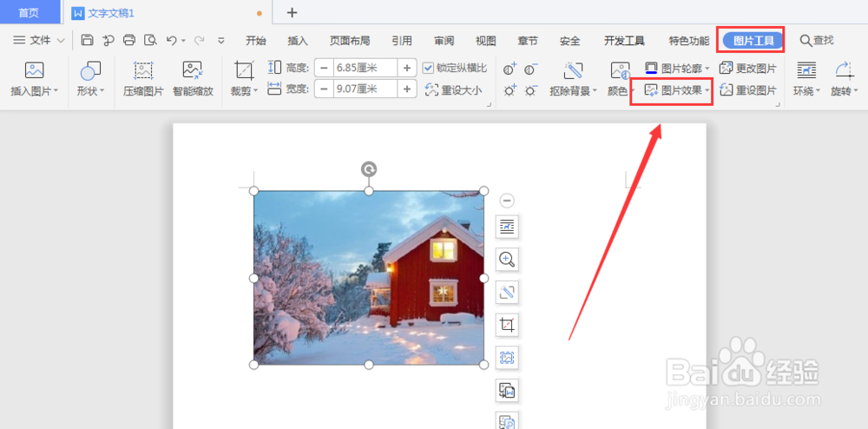Open the quick access toolbar customize arrow

[x=221, y=40]
